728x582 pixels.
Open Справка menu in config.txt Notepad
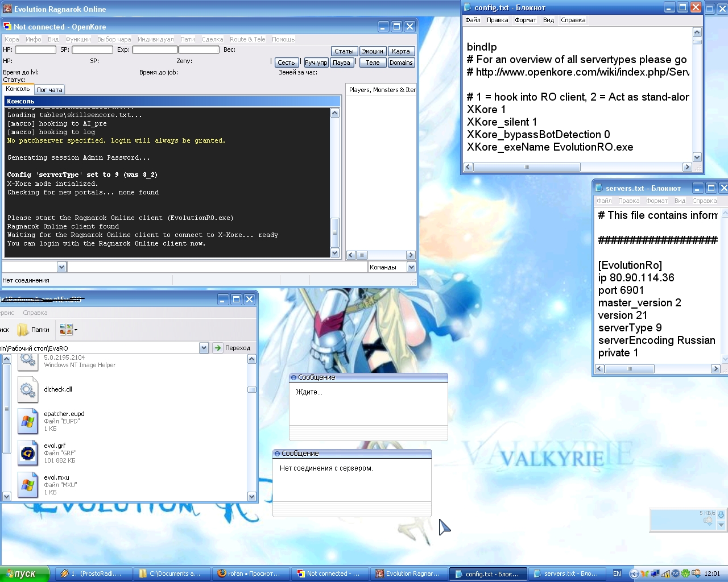573,20
